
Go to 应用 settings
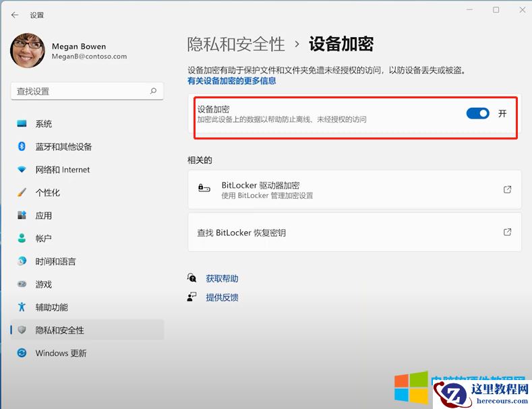[87, 216]
